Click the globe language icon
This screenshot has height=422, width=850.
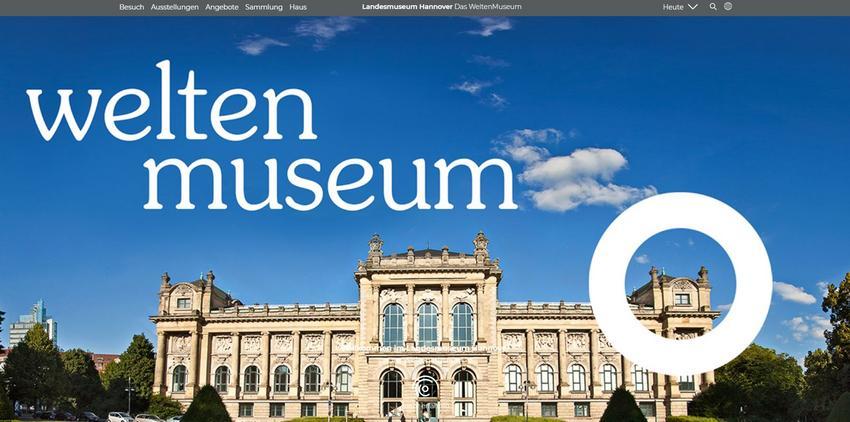[728, 7]
